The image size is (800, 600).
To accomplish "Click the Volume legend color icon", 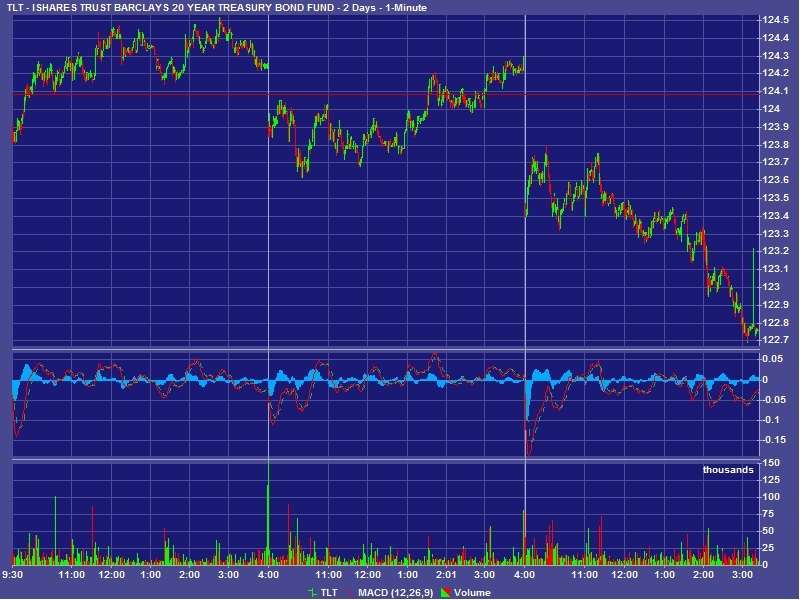I will (445, 592).
